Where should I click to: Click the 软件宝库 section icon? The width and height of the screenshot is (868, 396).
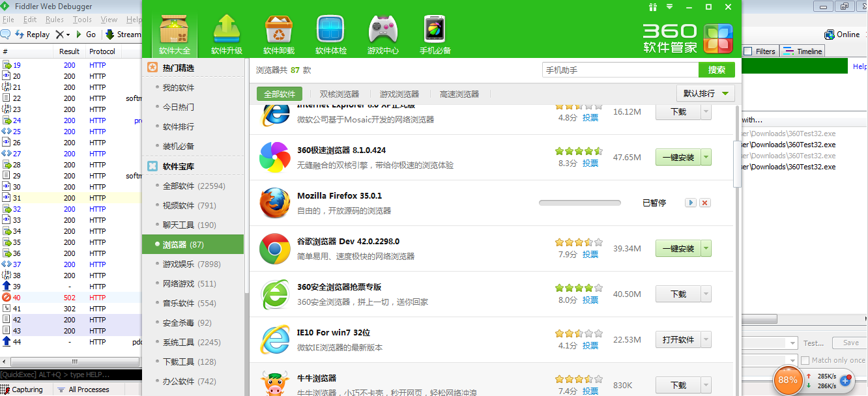coord(152,166)
